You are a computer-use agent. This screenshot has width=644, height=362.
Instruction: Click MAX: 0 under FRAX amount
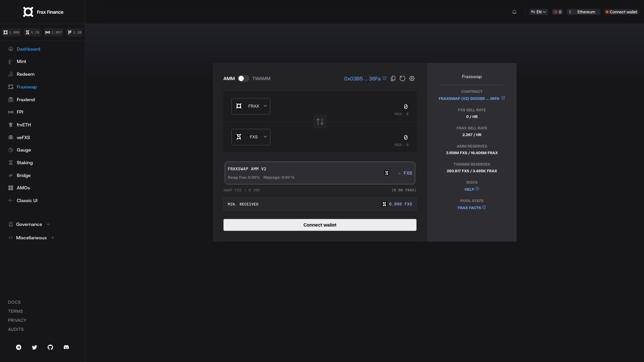coord(401,114)
